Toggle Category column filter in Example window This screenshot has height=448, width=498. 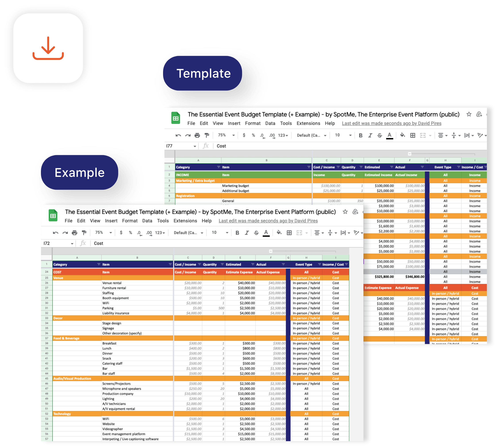click(x=99, y=264)
